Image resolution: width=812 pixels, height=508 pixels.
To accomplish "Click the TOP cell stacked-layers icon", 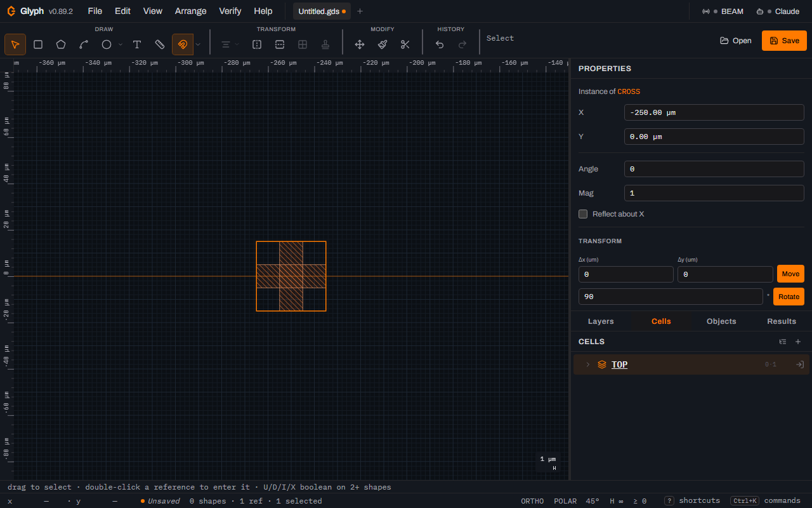I will (x=602, y=364).
